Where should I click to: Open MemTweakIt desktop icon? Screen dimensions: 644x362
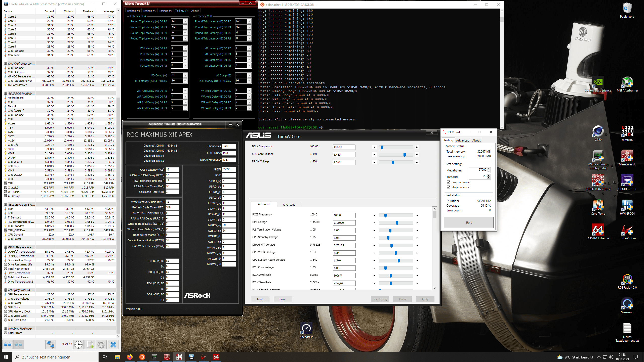[627, 158]
